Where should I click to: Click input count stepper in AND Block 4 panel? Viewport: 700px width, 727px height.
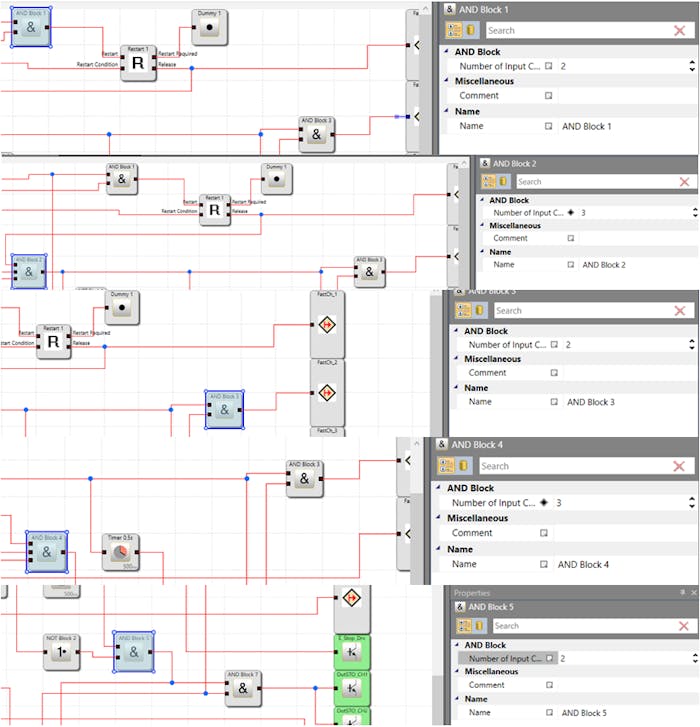692,503
